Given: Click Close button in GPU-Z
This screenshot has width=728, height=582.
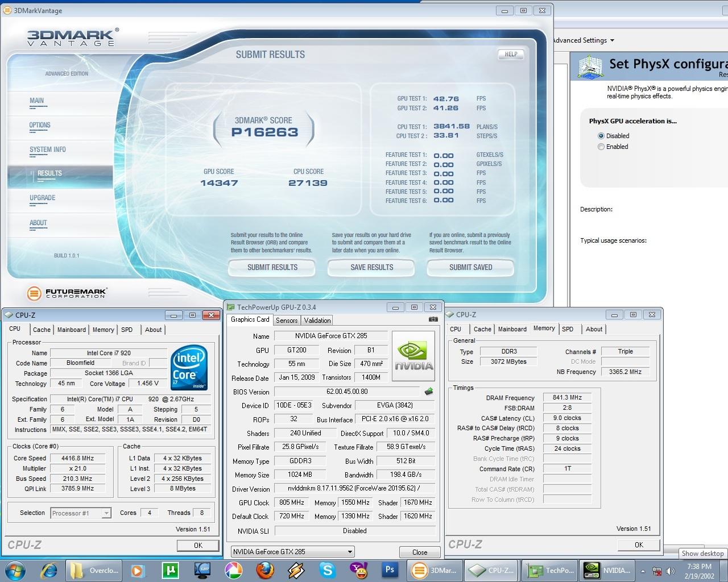Looking at the screenshot, I should coord(420,552).
